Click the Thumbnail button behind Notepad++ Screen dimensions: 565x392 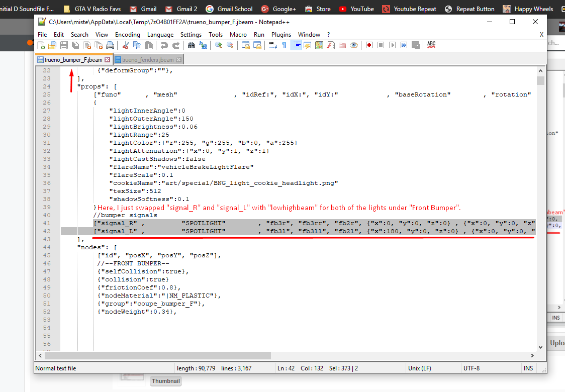[x=166, y=381]
